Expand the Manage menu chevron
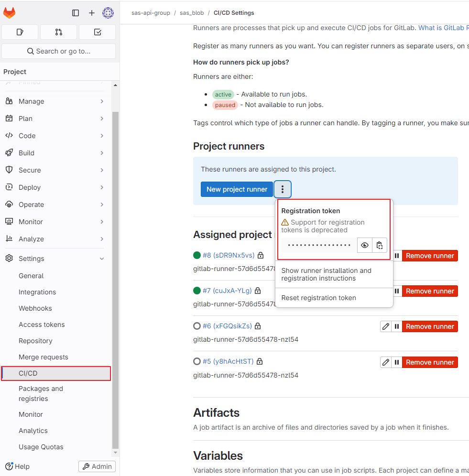The image size is (469, 476). coord(102,101)
